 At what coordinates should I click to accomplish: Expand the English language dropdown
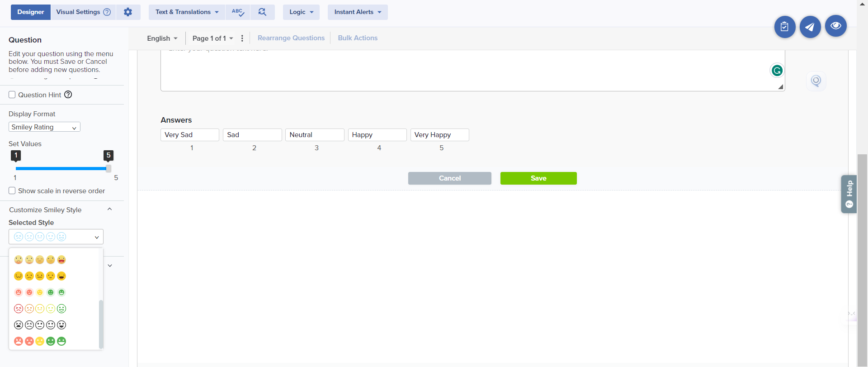tap(162, 38)
